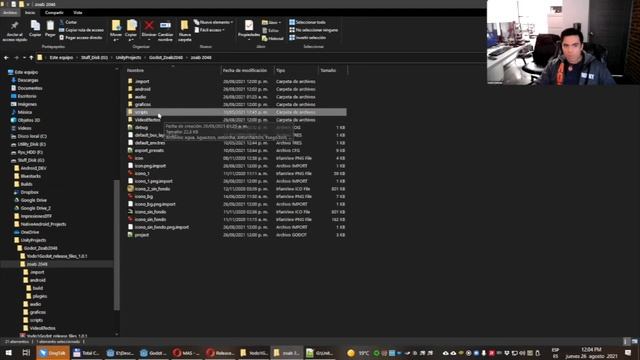Open the Nuevo elemento dropdown
Viewport: 640px width, 360px height.
213,22
